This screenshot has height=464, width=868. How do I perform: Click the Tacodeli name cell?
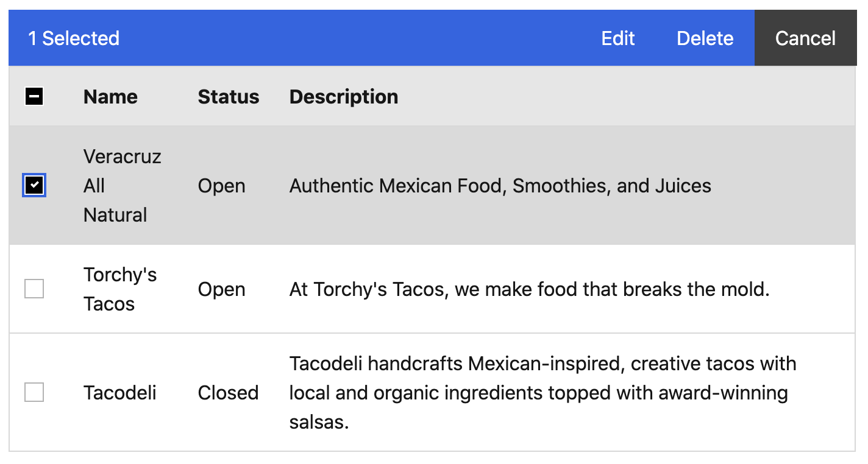click(x=119, y=393)
